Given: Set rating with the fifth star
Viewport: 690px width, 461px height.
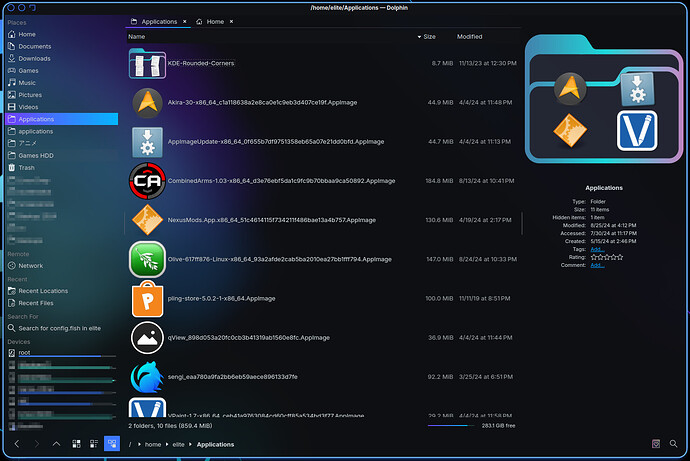Looking at the screenshot, I should tap(620, 257).
